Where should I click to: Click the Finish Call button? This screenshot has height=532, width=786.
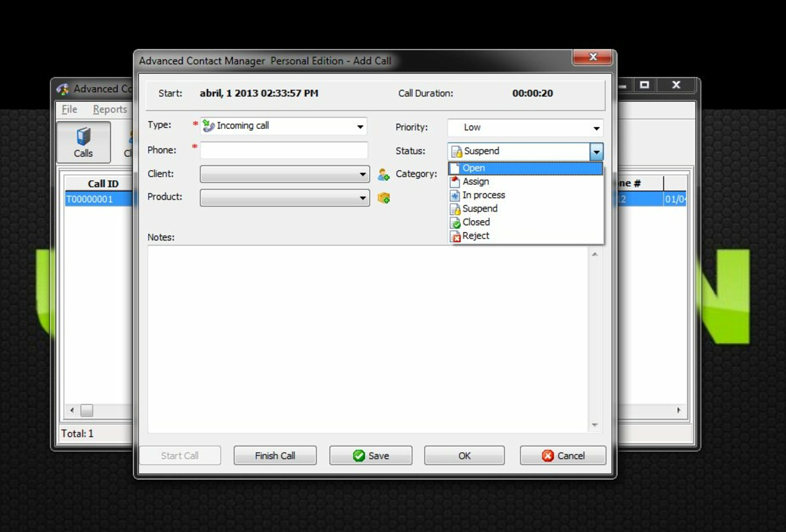(x=275, y=456)
